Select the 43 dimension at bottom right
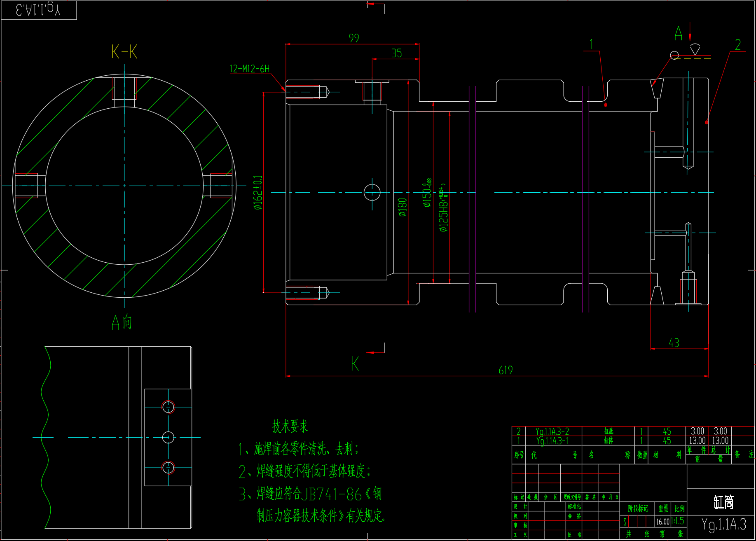This screenshot has height=541, width=756. point(674,343)
